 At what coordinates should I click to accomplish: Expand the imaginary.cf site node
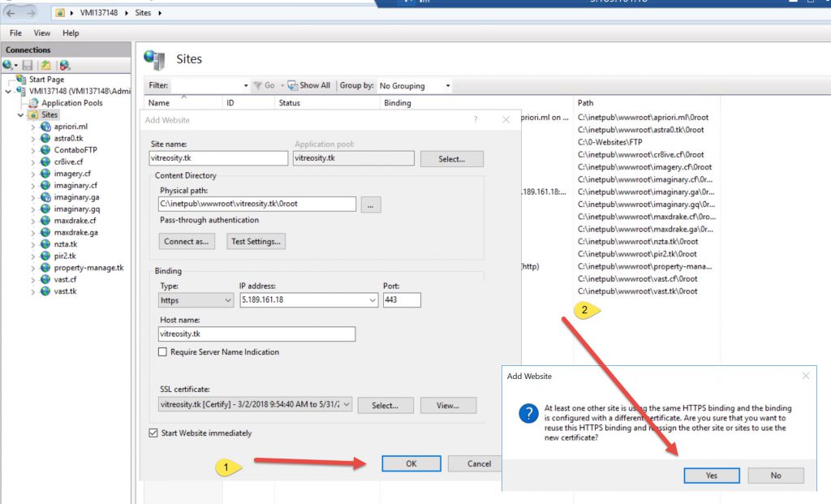(x=33, y=186)
